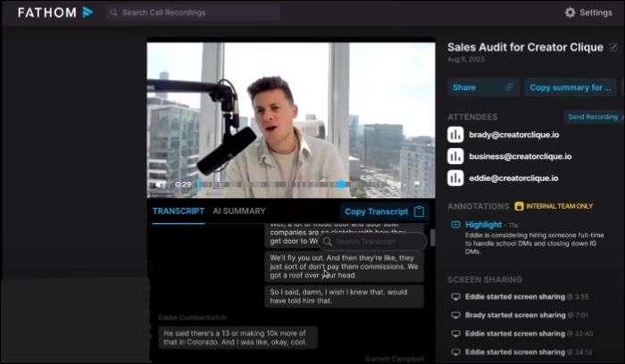Click the brady@creatorclique.io attendee stats icon

tap(455, 135)
